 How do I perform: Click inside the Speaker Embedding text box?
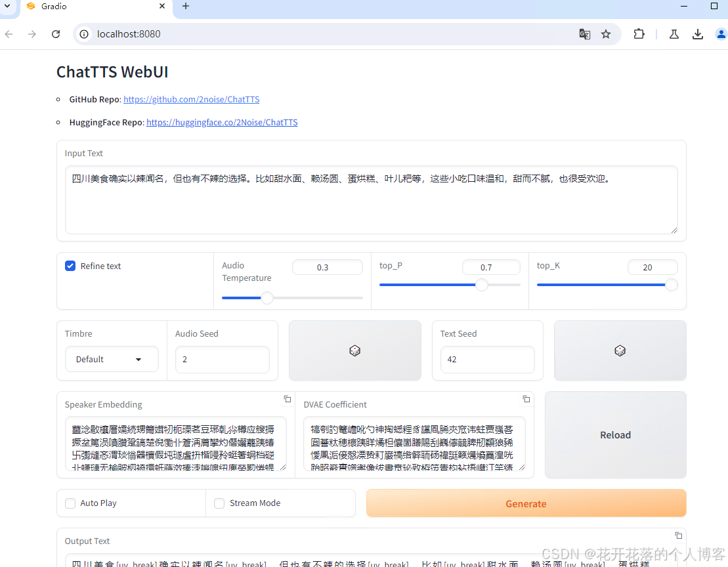(x=176, y=444)
